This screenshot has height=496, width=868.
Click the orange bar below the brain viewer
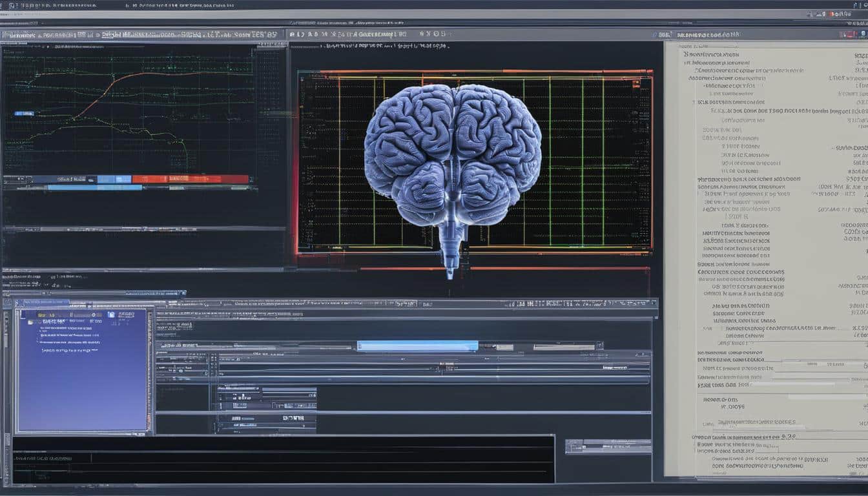[x=504, y=268]
